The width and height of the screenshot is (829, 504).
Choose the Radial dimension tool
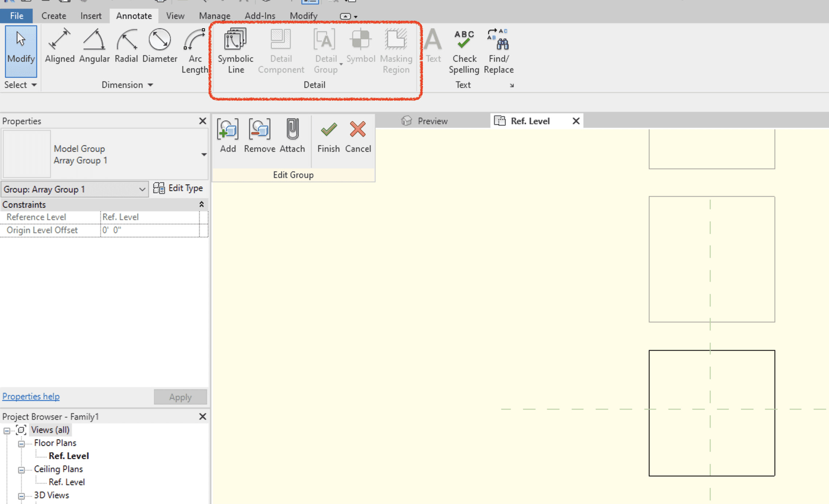click(x=126, y=46)
